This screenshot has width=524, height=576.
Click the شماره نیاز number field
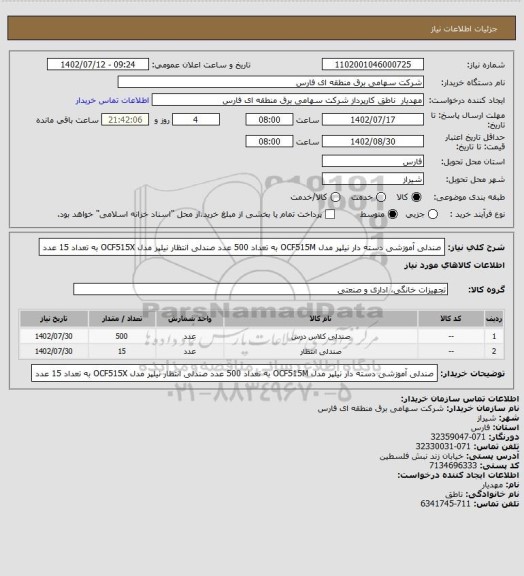[x=373, y=64]
